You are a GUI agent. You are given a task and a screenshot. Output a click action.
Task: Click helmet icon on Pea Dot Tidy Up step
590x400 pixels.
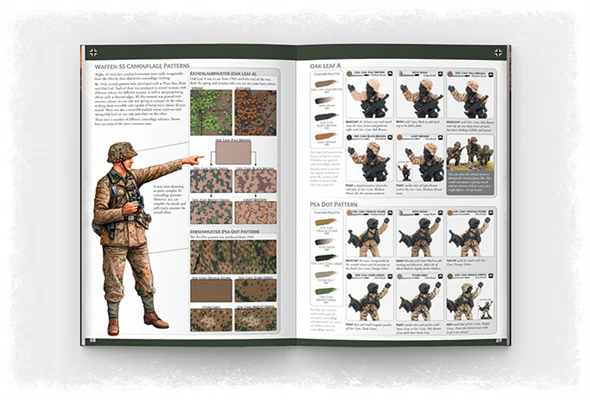coord(491,213)
